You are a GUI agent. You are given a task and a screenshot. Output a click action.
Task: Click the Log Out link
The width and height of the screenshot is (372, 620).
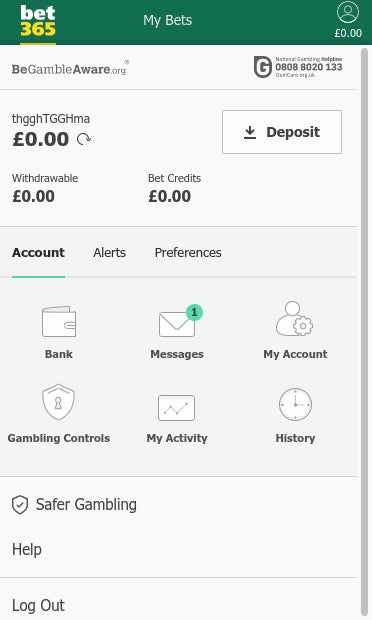tap(38, 605)
